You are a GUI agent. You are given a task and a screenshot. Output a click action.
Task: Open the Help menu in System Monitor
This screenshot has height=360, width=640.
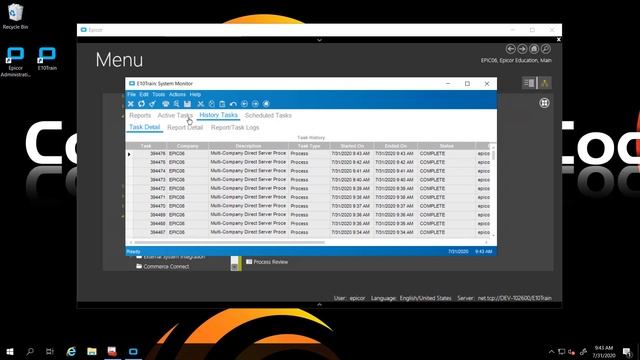[x=195, y=94]
